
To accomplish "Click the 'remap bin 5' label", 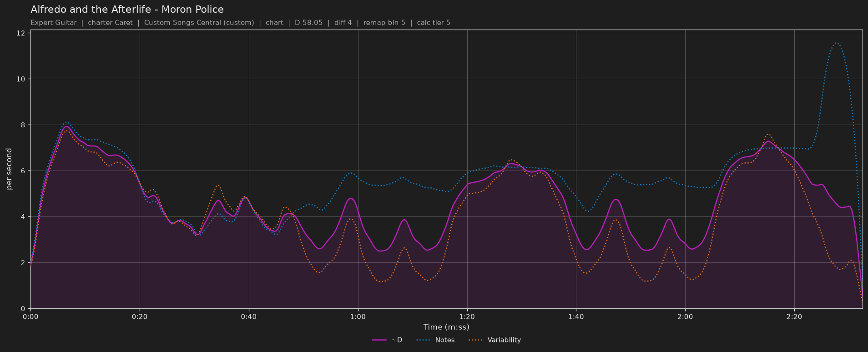I will click(384, 23).
